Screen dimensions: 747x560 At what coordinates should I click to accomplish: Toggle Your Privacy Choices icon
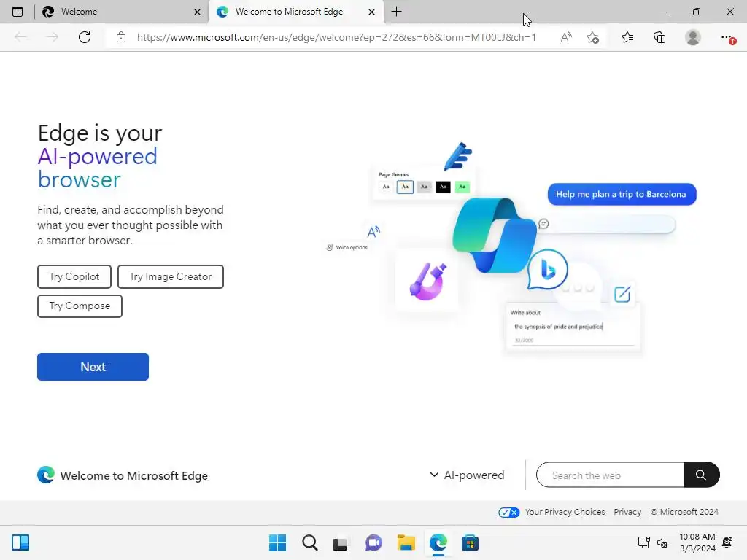coord(508,513)
